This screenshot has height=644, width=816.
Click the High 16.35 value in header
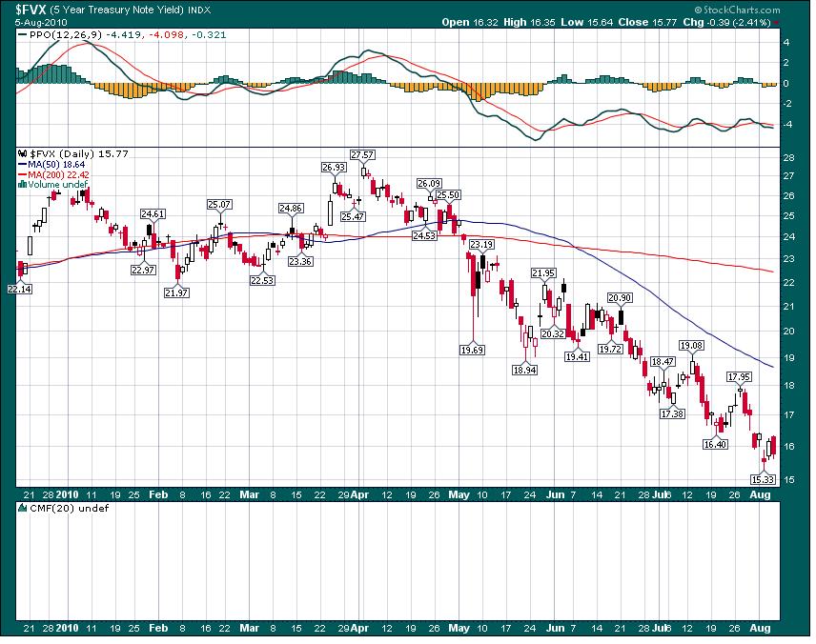[529, 22]
